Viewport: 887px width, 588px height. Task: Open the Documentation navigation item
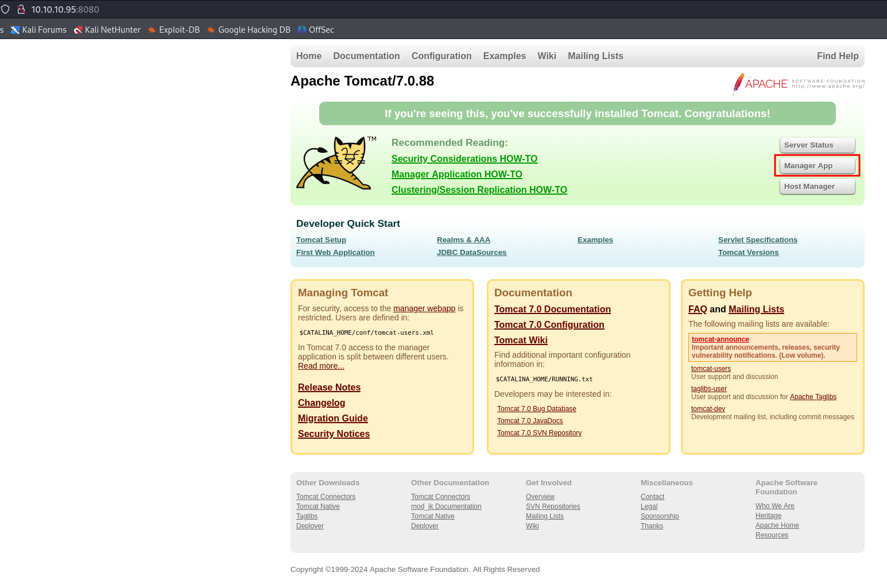click(x=366, y=56)
